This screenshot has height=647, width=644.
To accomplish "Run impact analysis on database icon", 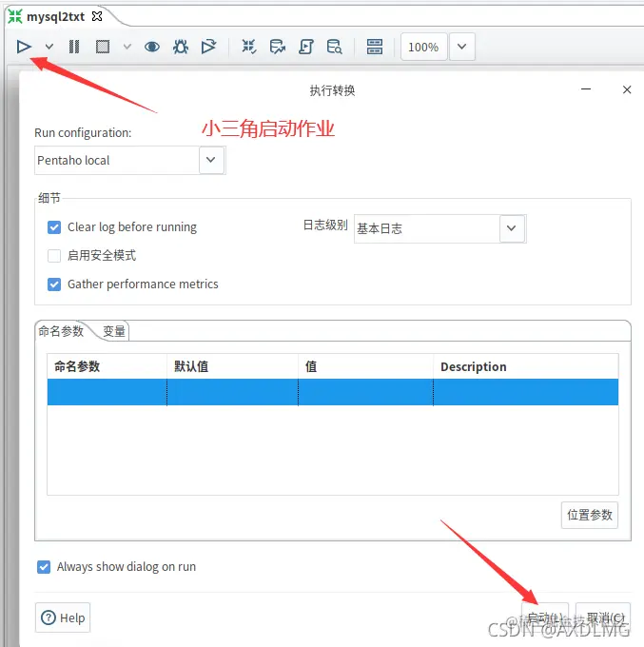I will click(x=277, y=47).
